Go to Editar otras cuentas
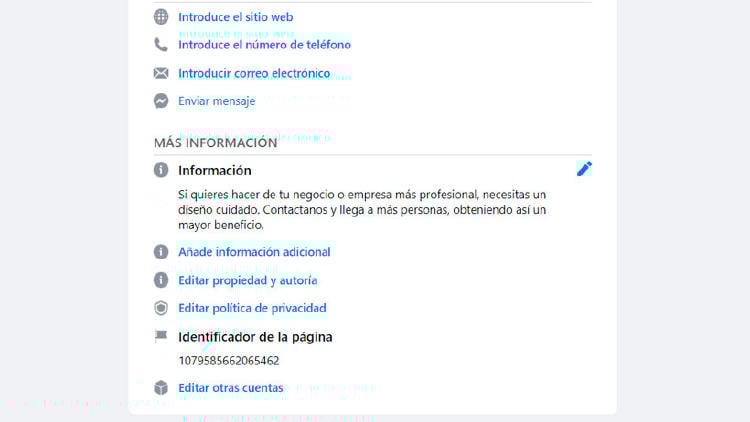Viewport: 750px width, 422px height. point(230,387)
